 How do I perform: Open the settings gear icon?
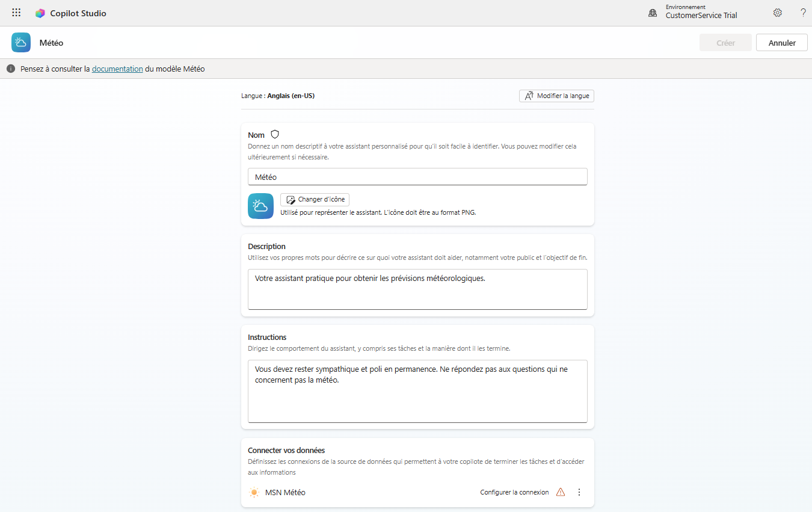click(778, 13)
